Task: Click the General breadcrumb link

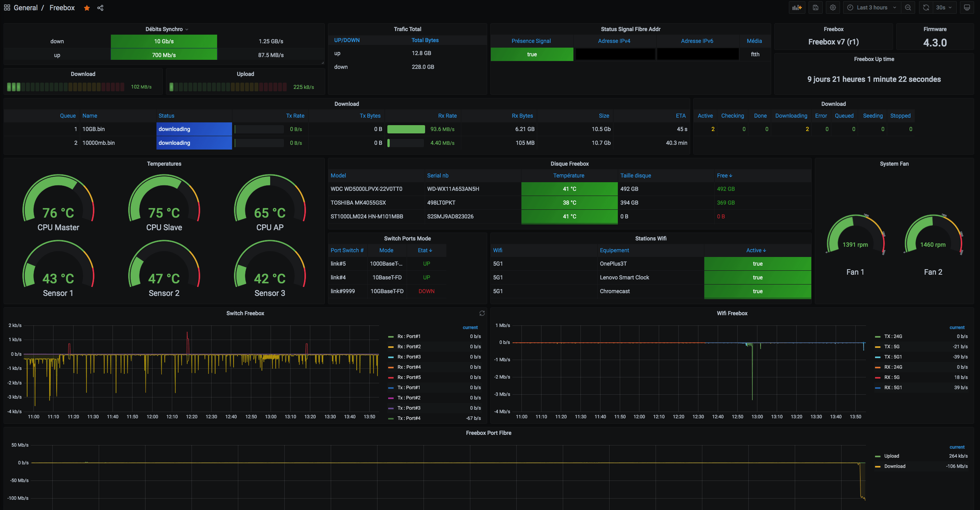Action: click(x=26, y=8)
